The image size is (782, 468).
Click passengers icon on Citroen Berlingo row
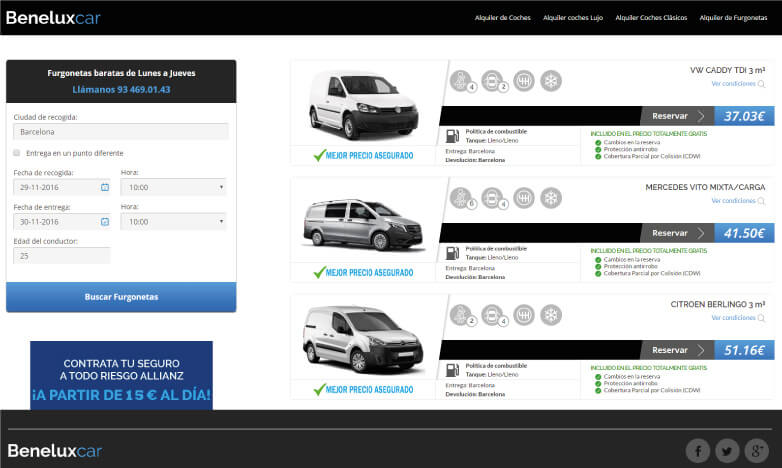tap(461, 315)
